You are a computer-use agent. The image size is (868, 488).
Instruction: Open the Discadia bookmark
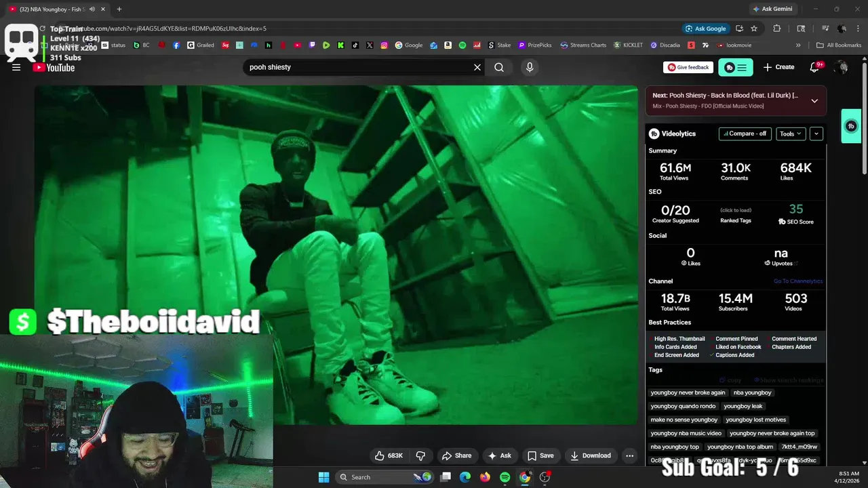(665, 45)
